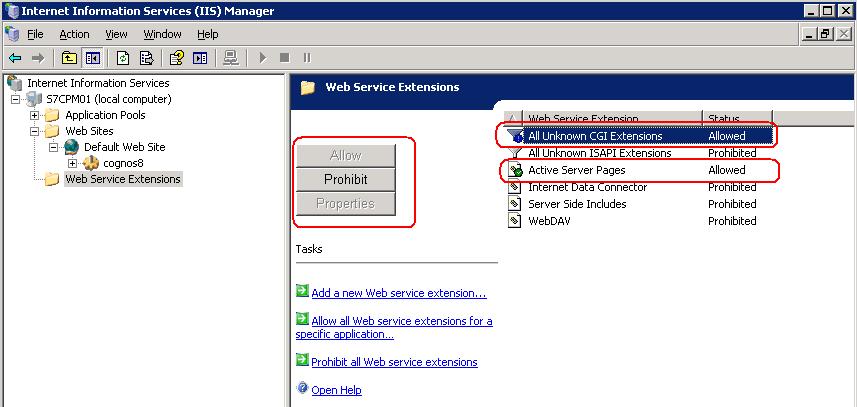The height and width of the screenshot is (407, 857).
Task: Click the Export List toolbar icon
Action: 146,57
